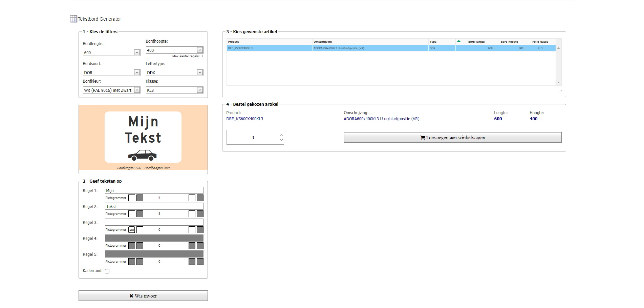Viewport: 644px width, 308px height.
Task: Click the green sort arrow beside Bord-lengte
Action: [x=459, y=41]
